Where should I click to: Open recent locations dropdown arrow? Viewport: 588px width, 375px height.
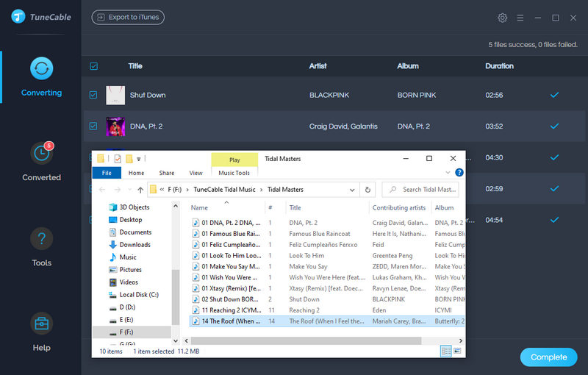tap(130, 190)
